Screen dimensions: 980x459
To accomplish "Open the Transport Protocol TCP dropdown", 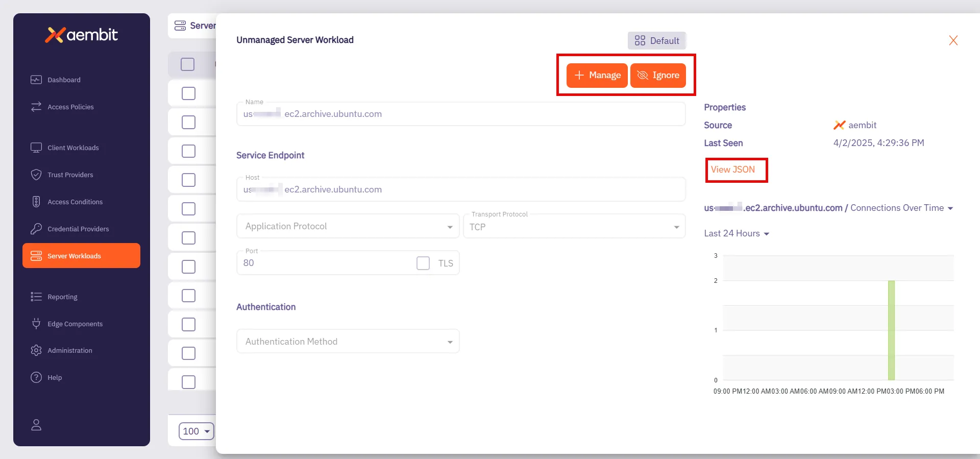I will [574, 226].
